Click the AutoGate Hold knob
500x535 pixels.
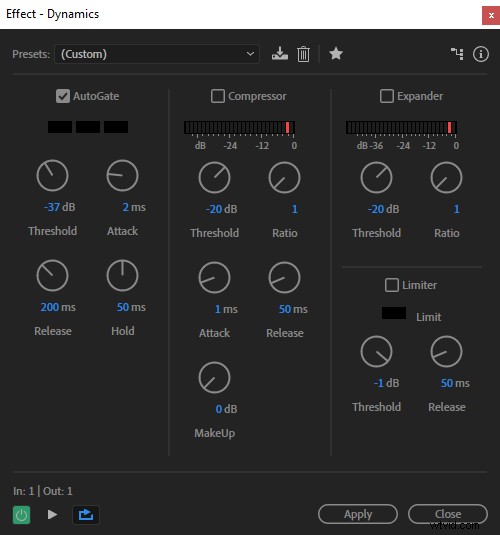pos(122,275)
